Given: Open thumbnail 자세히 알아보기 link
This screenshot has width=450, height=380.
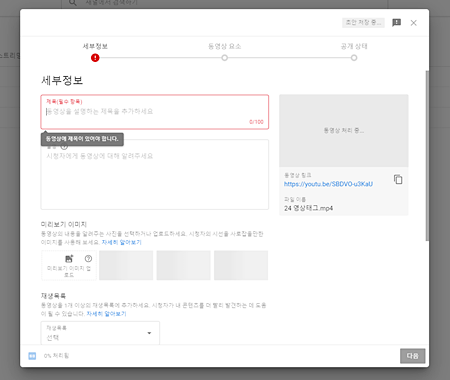Looking at the screenshot, I should tap(121, 242).
